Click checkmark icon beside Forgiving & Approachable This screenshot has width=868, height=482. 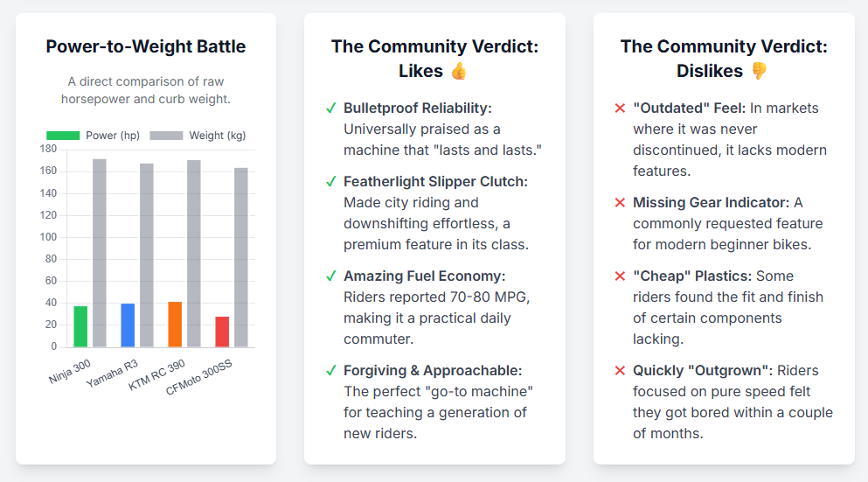331,371
